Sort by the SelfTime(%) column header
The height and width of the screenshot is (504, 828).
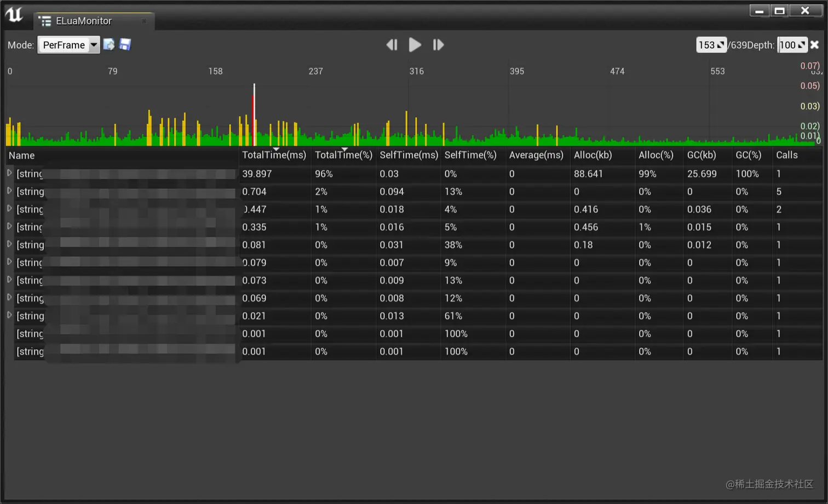pyautogui.click(x=473, y=155)
